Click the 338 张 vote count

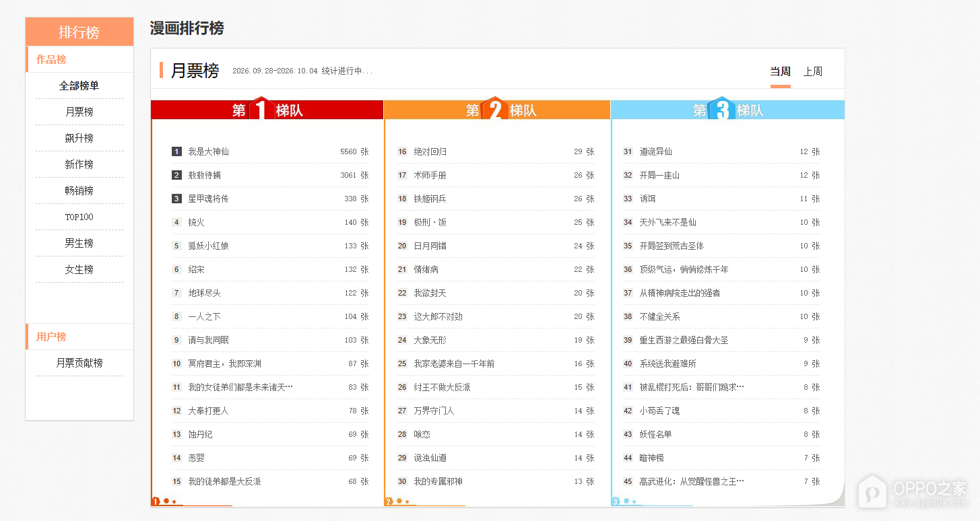coord(356,199)
